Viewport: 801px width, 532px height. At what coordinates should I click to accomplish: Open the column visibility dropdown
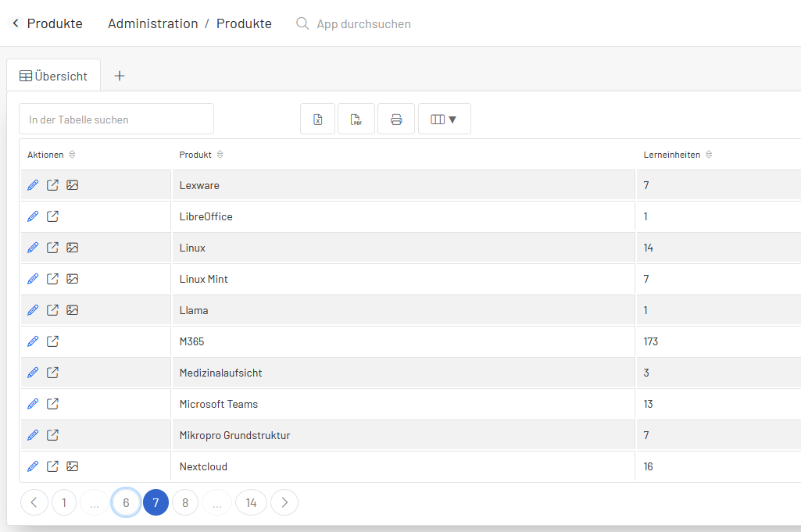click(445, 119)
